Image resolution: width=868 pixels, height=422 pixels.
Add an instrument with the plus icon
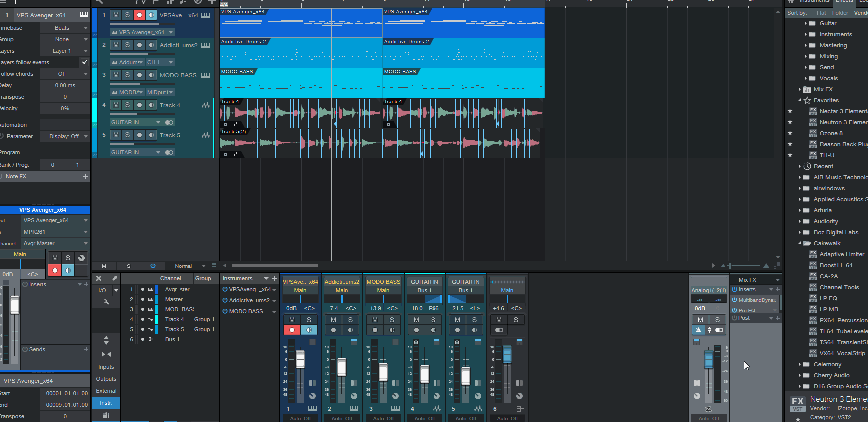tap(274, 278)
